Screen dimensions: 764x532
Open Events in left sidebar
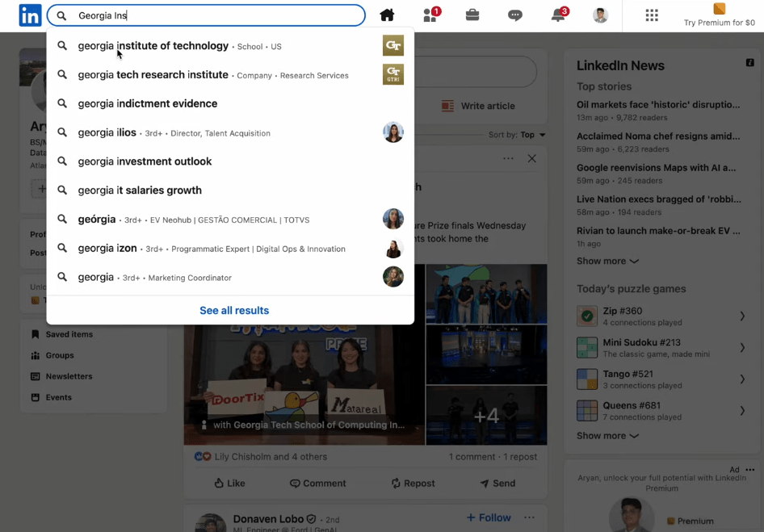click(51, 397)
